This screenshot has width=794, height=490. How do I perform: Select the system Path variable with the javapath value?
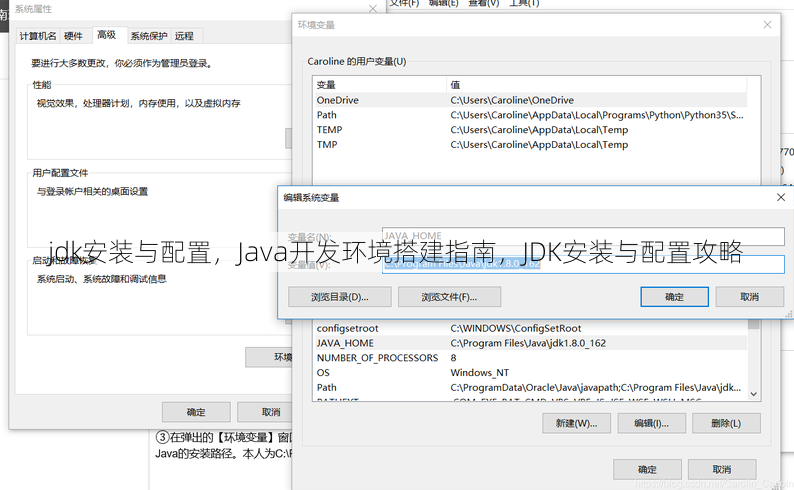coord(530,387)
